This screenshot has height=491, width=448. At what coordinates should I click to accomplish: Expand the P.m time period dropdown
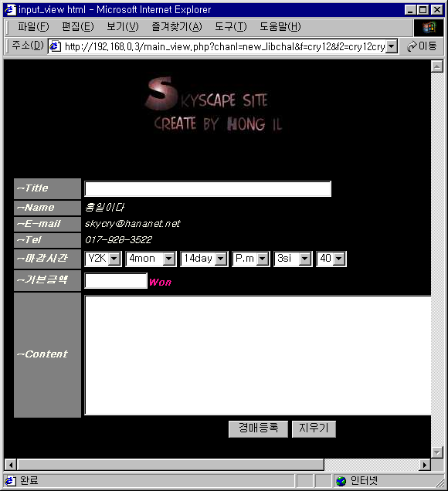click(250, 259)
